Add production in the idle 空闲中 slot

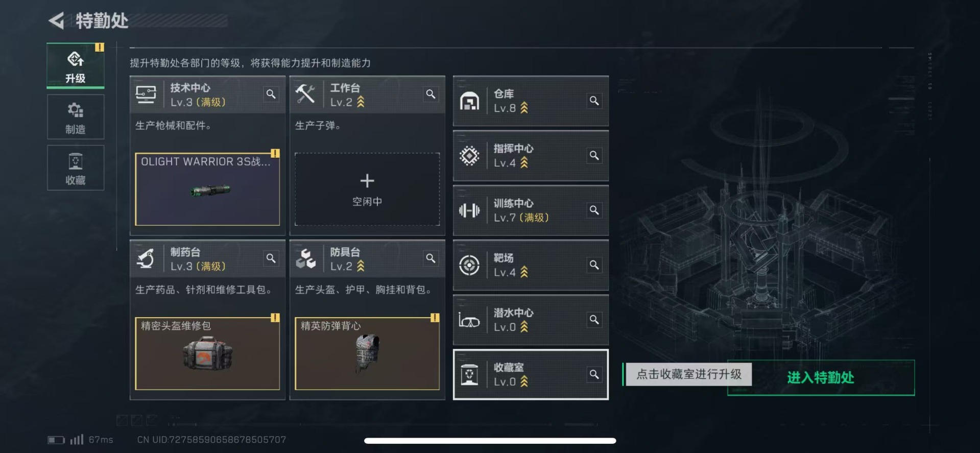(367, 189)
